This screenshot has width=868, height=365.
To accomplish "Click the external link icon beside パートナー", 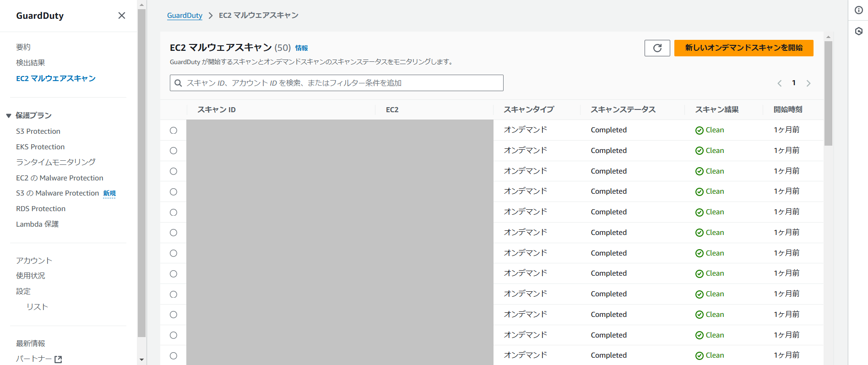I will (58, 360).
